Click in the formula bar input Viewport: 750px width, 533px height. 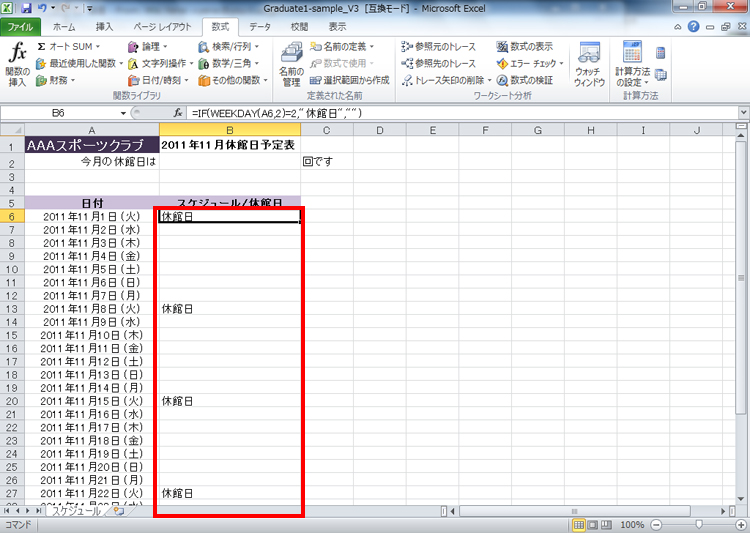point(462,113)
